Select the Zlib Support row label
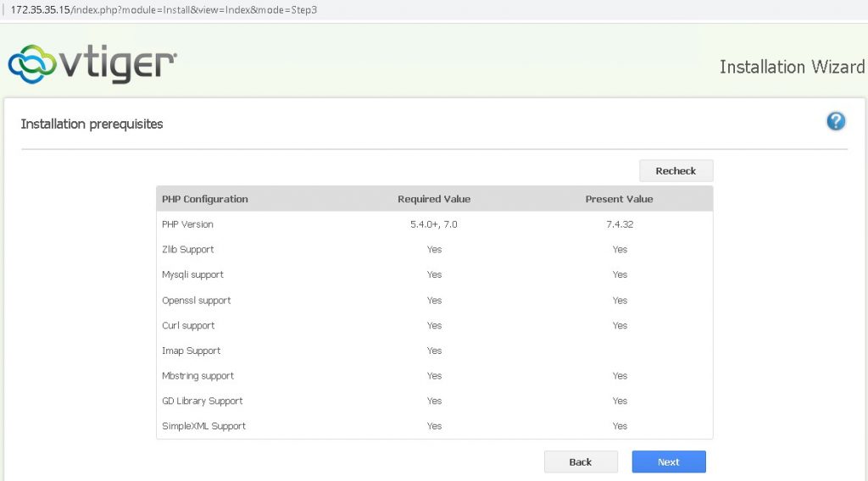This screenshot has height=481, width=868. (x=187, y=250)
